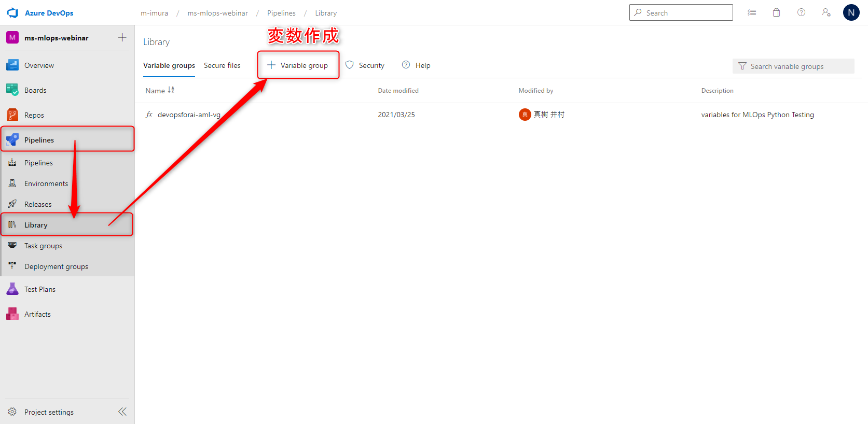This screenshot has height=424, width=868.
Task: Click the Security shield icon
Action: coord(350,65)
